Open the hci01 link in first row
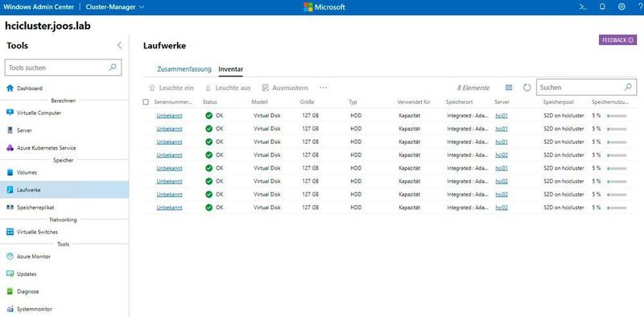Screen dimensions: 644x317 click(502, 116)
